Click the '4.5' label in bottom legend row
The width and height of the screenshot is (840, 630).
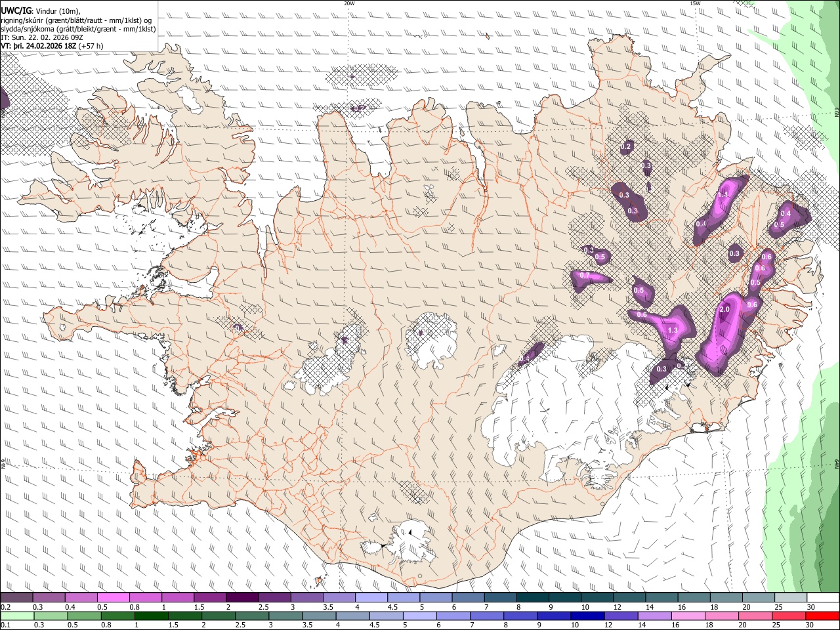[375, 625]
